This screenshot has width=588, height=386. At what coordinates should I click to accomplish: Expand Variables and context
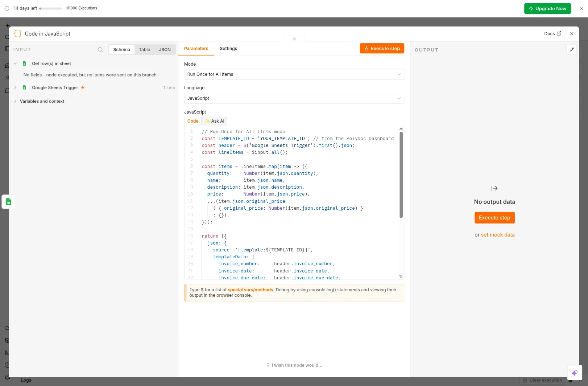point(15,101)
